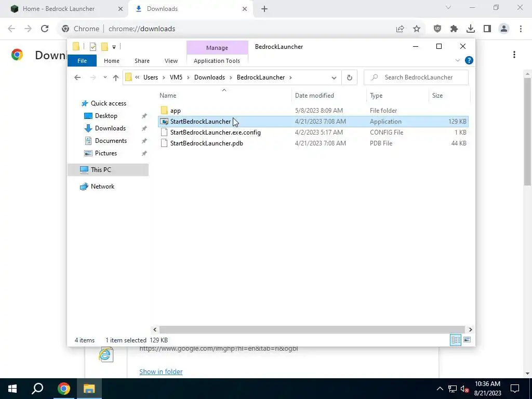Click the StartBedrockLauncher.pdb file icon
Viewport: 532px width, 399px height.
click(x=164, y=143)
